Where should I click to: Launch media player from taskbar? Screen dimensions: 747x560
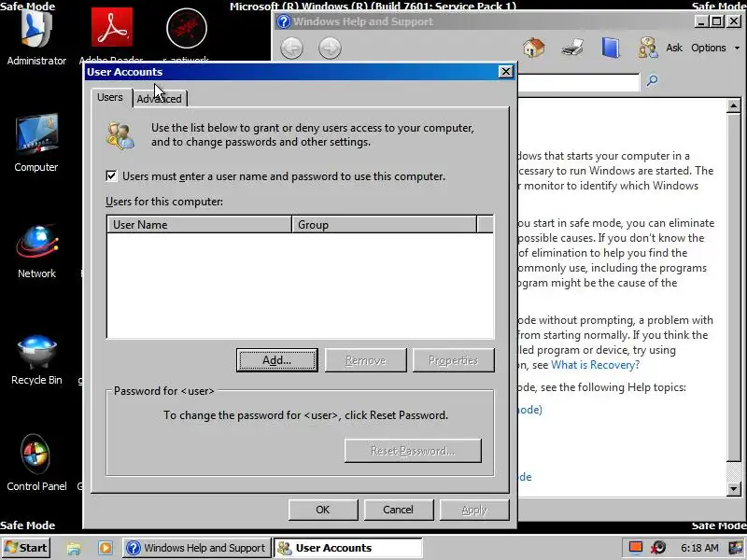tap(106, 548)
